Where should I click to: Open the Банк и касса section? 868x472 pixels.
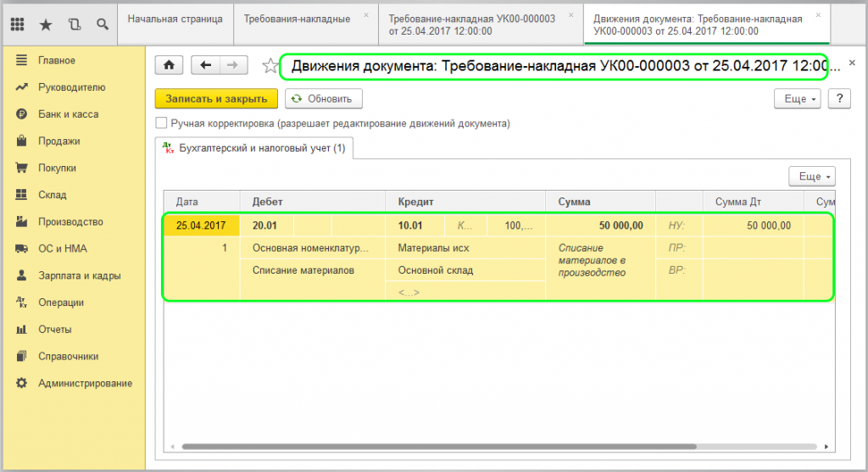tap(68, 114)
